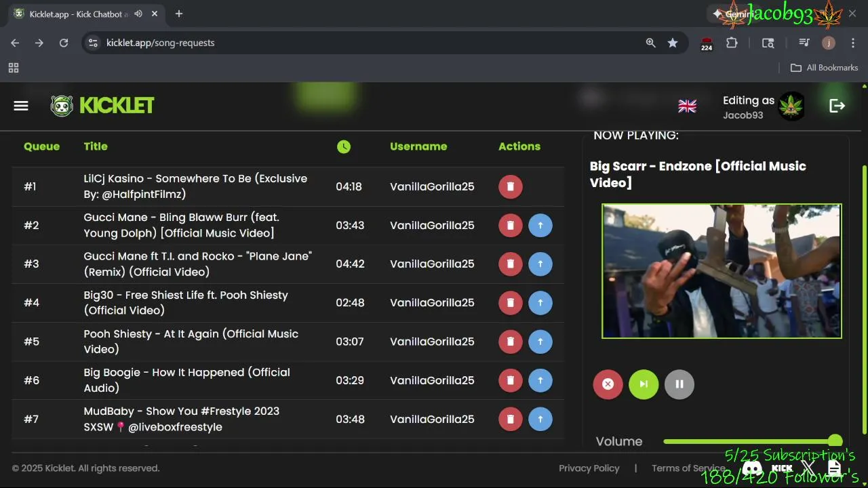Image resolution: width=868 pixels, height=488 pixels.
Task: Delete Big30 Free Shiest Life song
Action: coord(511,303)
